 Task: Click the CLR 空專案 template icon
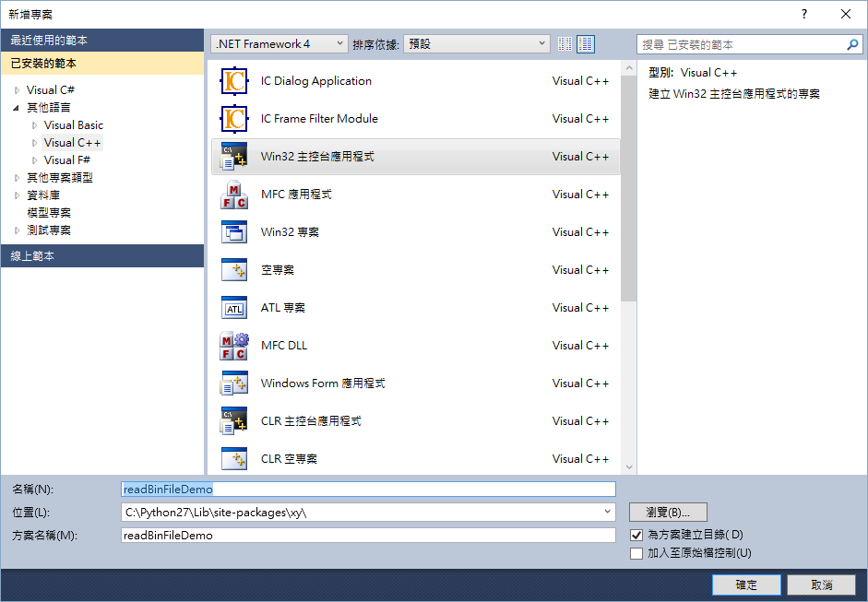234,459
